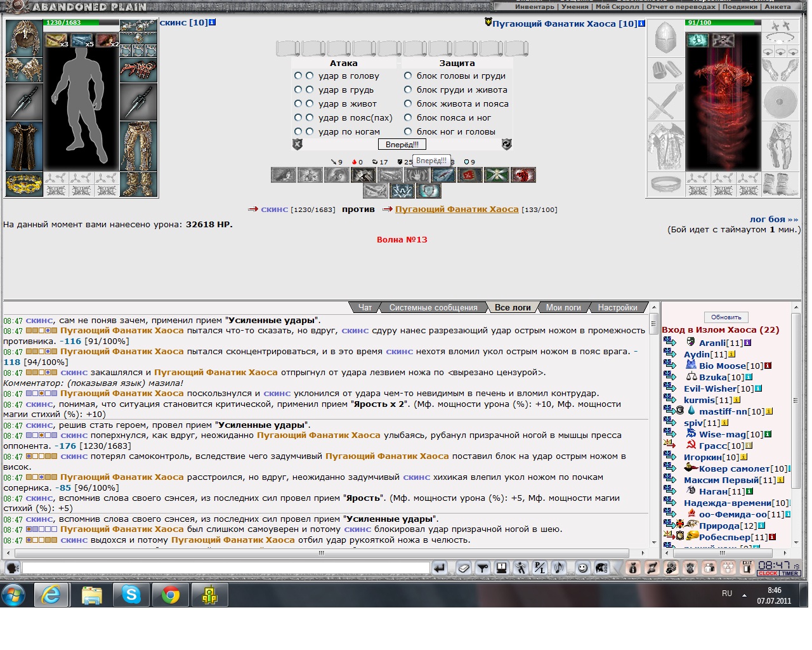Open the Настройки tab
Image resolution: width=812 pixels, height=650 pixels.
[617, 307]
